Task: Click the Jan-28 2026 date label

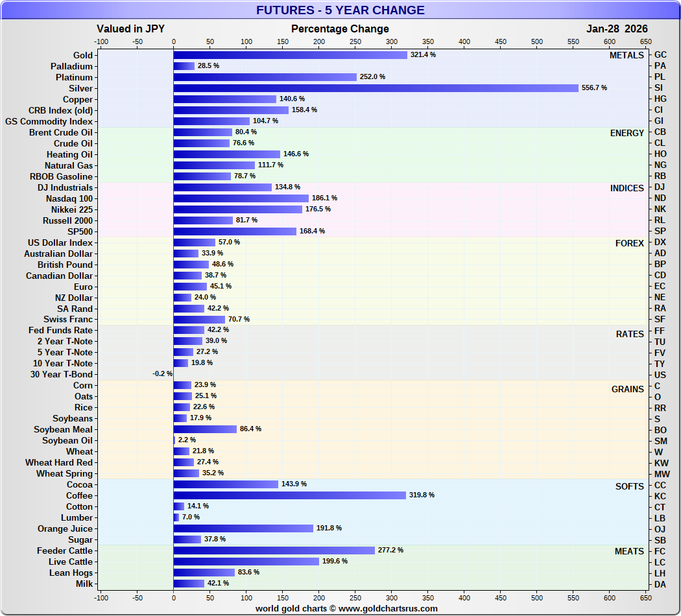Action: [x=617, y=29]
